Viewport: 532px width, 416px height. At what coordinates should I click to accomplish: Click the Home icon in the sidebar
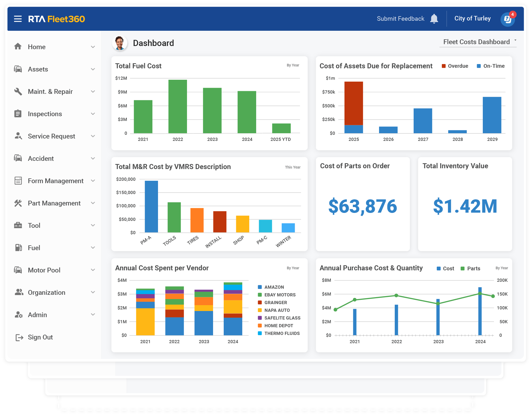click(18, 47)
